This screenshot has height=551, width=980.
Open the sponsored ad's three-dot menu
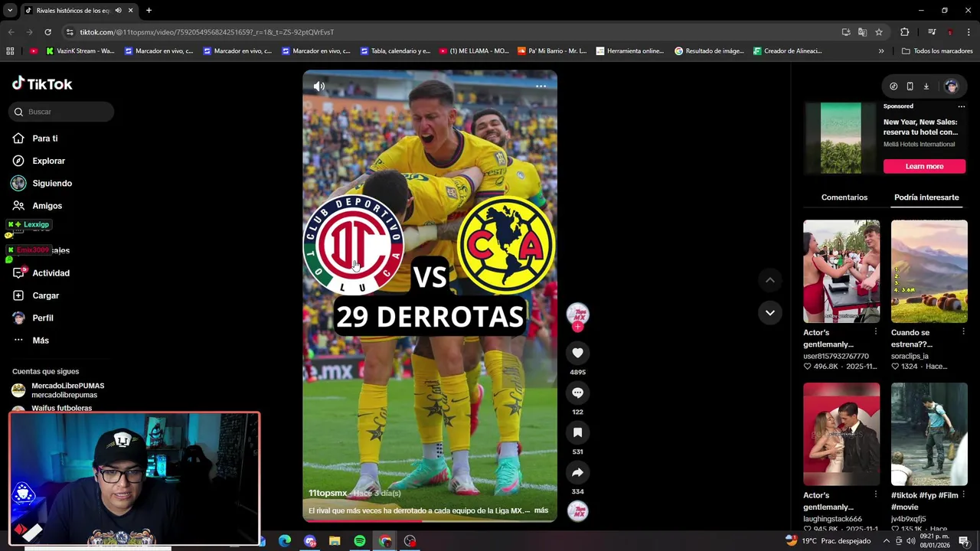coord(962,106)
